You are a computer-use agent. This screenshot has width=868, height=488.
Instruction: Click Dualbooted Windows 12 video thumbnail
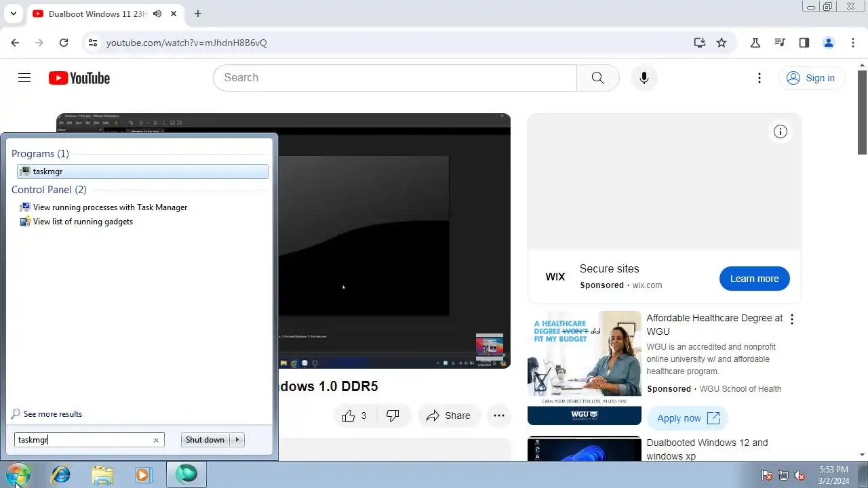coord(584,449)
